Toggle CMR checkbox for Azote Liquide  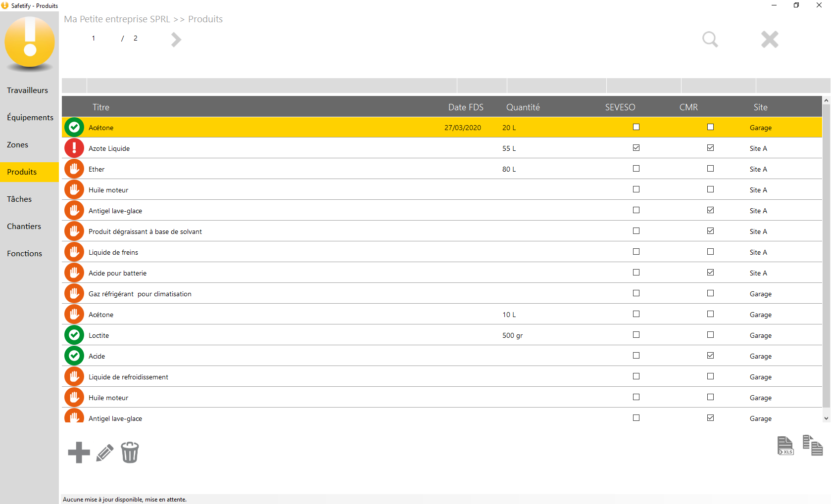pyautogui.click(x=710, y=148)
